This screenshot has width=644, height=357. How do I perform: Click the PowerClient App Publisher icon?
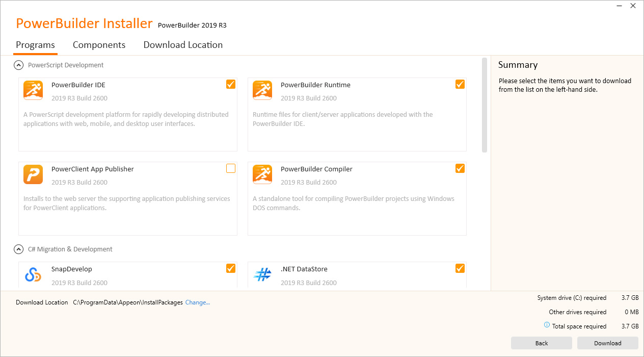(x=33, y=174)
